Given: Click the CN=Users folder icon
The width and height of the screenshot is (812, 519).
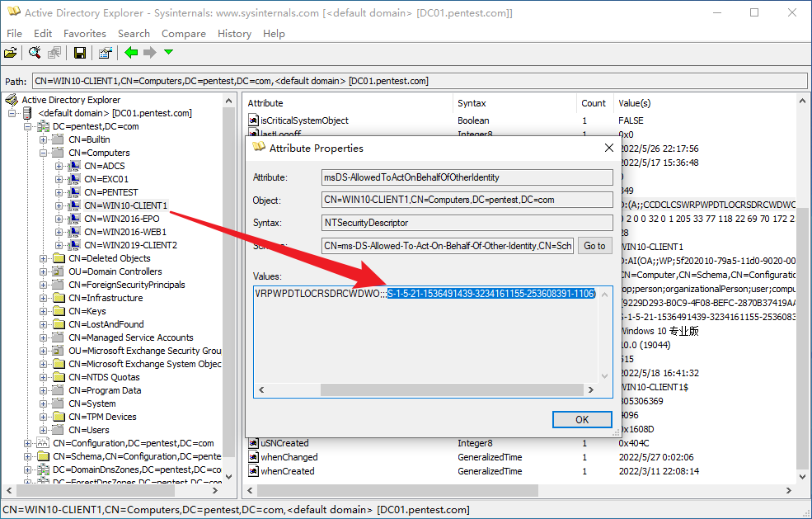Looking at the screenshot, I should click(59, 430).
